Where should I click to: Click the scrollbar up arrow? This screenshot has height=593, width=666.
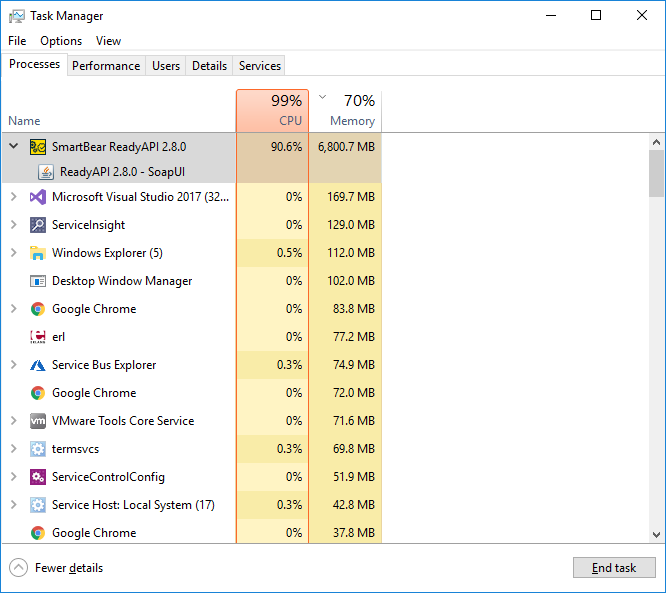(656, 142)
